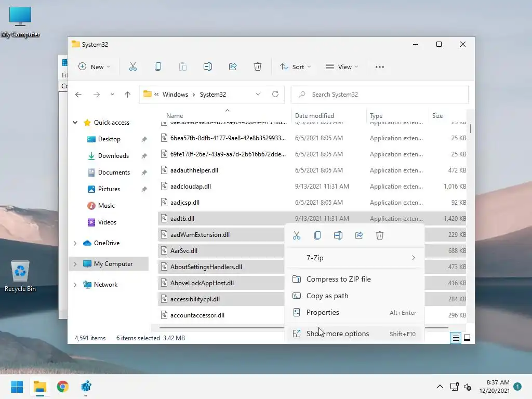
Task: Select the aadjcsp.dll file
Action: tap(312, 203)
